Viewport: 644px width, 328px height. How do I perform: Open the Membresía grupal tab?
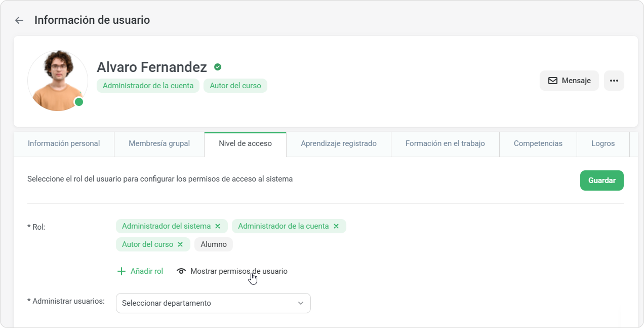[x=159, y=143]
